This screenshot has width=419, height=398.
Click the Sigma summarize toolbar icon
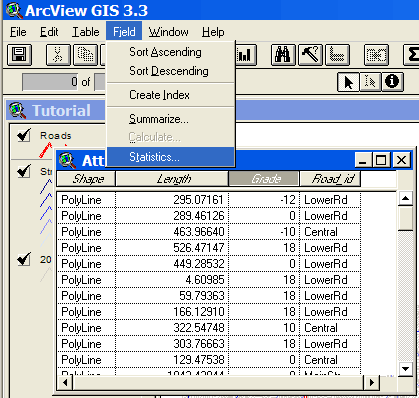point(411,55)
